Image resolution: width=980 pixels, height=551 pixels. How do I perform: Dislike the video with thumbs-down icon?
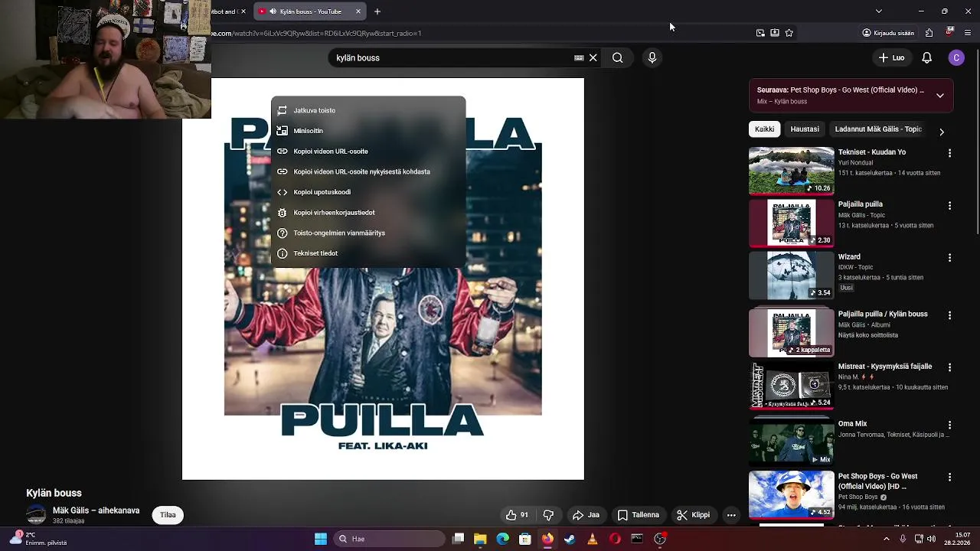click(x=548, y=515)
